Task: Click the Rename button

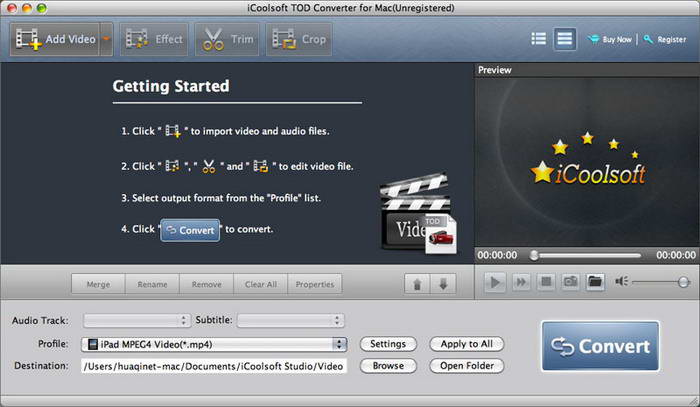Action: click(152, 284)
